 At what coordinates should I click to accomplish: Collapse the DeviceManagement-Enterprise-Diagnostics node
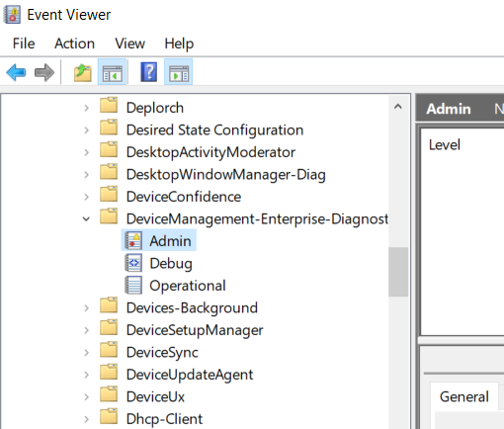pos(86,218)
